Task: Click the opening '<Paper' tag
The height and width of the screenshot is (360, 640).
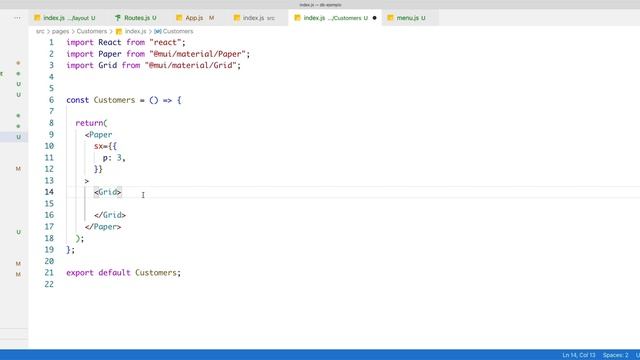Action: [98, 135]
